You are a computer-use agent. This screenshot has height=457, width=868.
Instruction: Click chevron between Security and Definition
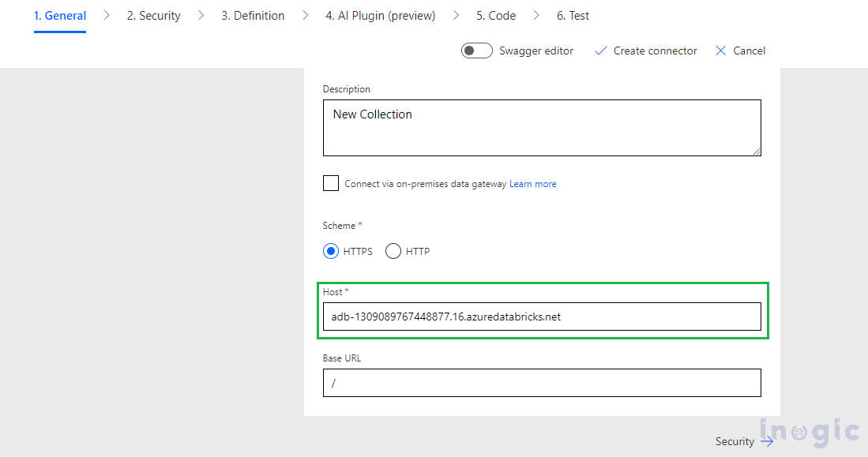[201, 16]
